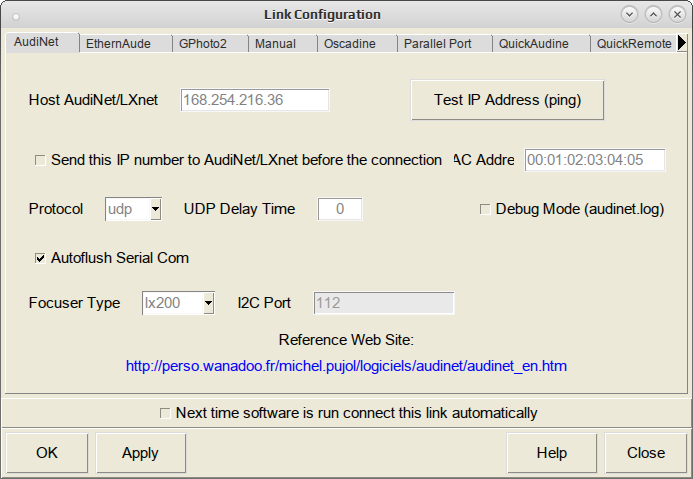Image resolution: width=693 pixels, height=479 pixels.
Task: Open the audinet_en.htm reference link
Action: 346,366
